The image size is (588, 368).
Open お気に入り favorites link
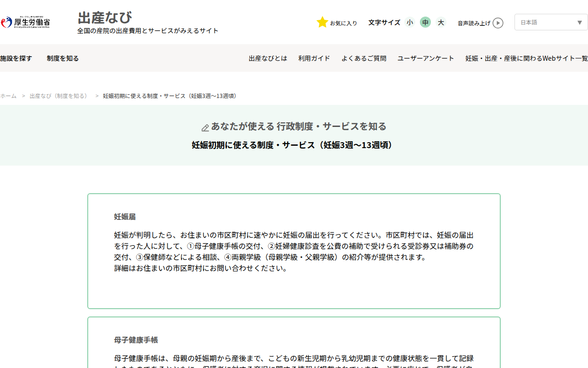tap(343, 23)
